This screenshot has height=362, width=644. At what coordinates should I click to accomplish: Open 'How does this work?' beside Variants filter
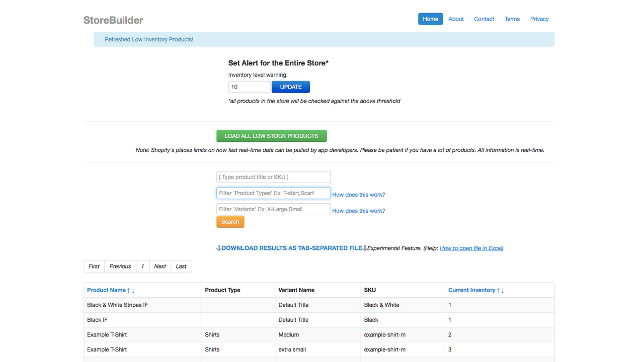pyautogui.click(x=359, y=211)
